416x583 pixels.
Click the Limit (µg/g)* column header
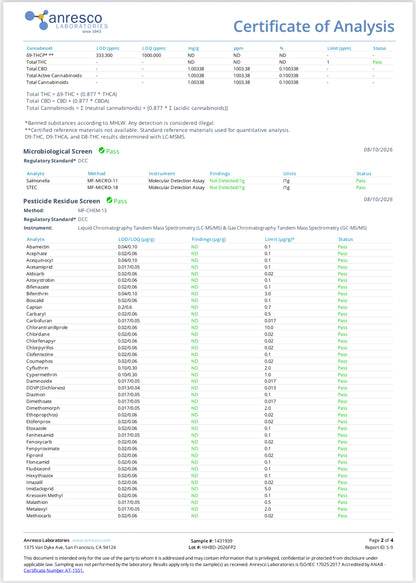coord(280,239)
